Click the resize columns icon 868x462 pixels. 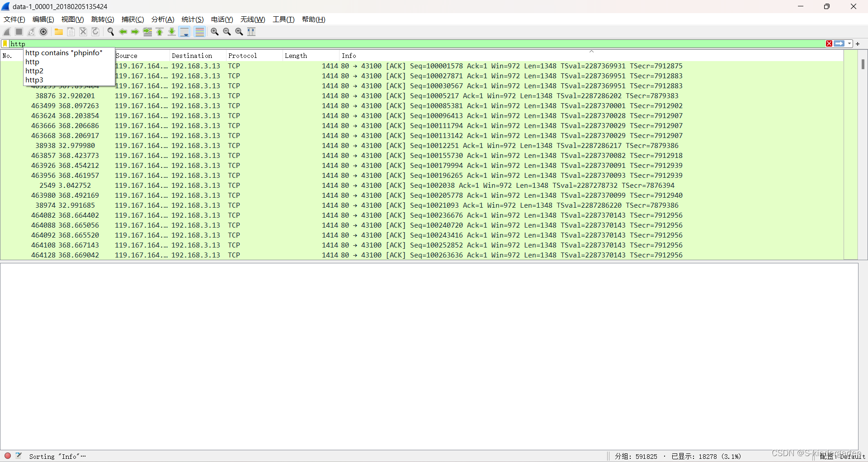coord(251,32)
